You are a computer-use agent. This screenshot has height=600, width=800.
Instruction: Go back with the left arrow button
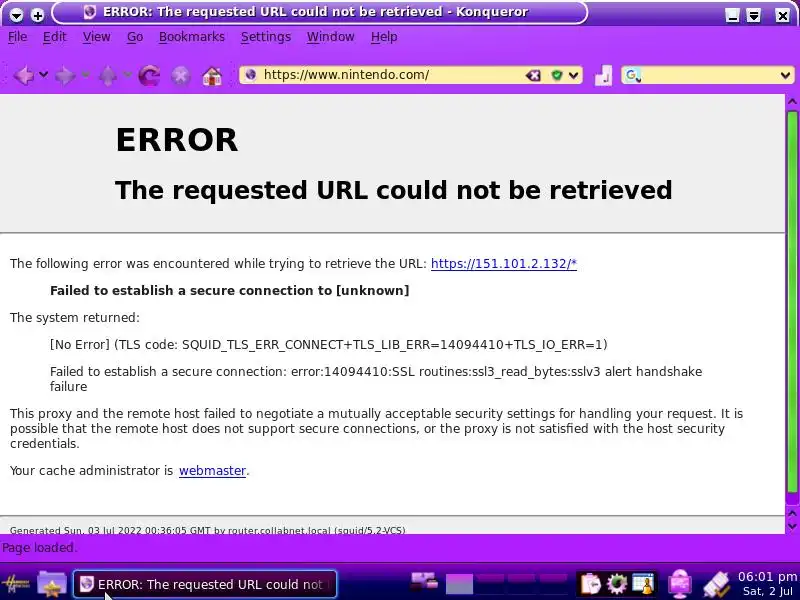coord(23,76)
